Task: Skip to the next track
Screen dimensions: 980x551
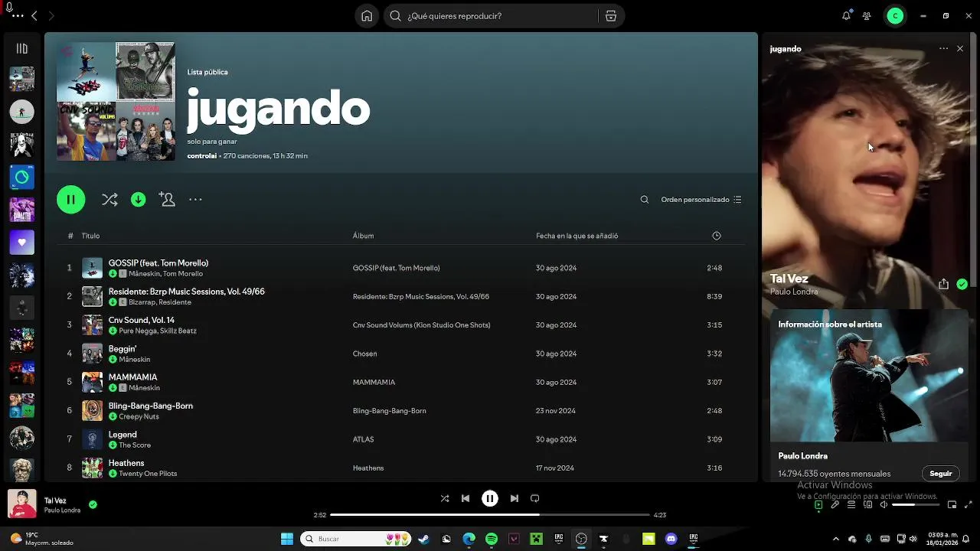Action: pyautogui.click(x=514, y=498)
